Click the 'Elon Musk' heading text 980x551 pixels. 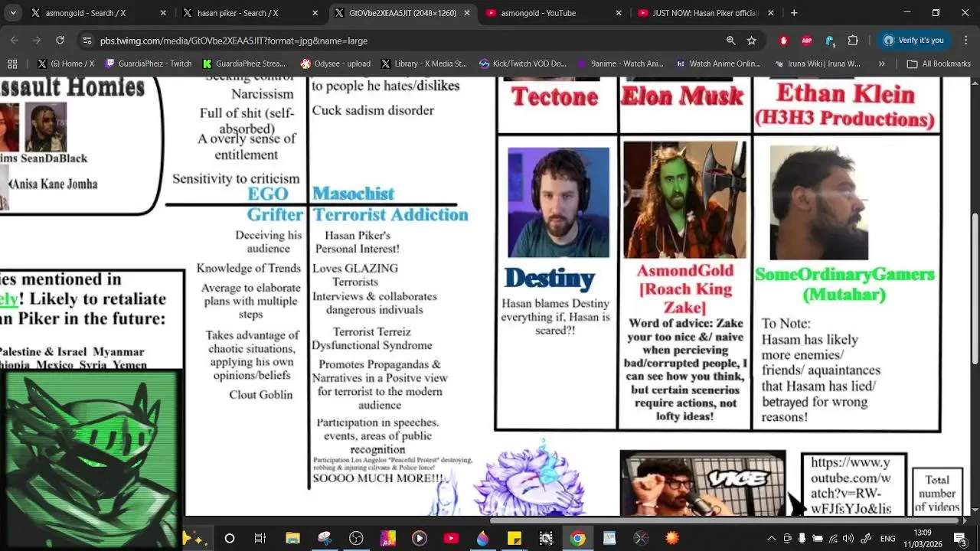[x=682, y=96]
